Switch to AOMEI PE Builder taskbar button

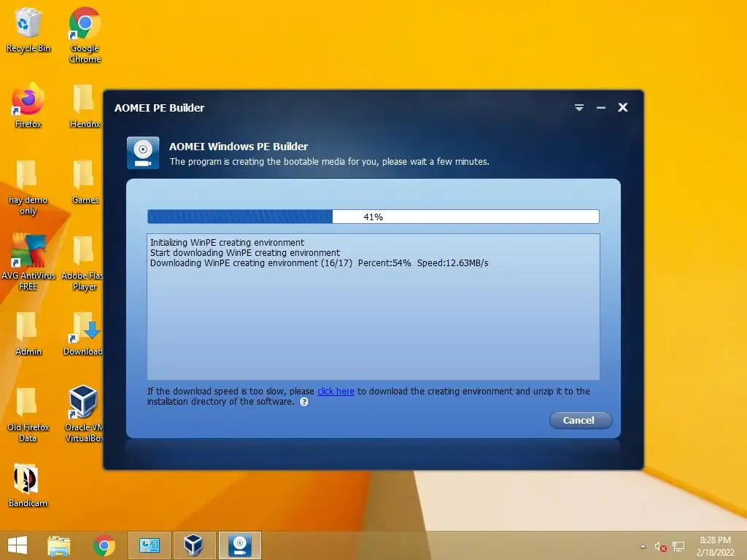[239, 545]
